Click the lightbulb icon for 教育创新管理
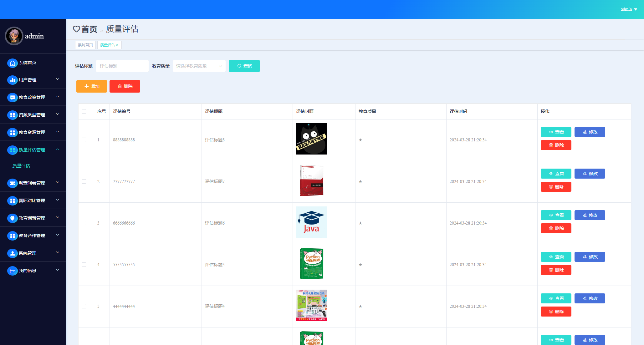This screenshot has width=644, height=345. pyautogui.click(x=12, y=218)
